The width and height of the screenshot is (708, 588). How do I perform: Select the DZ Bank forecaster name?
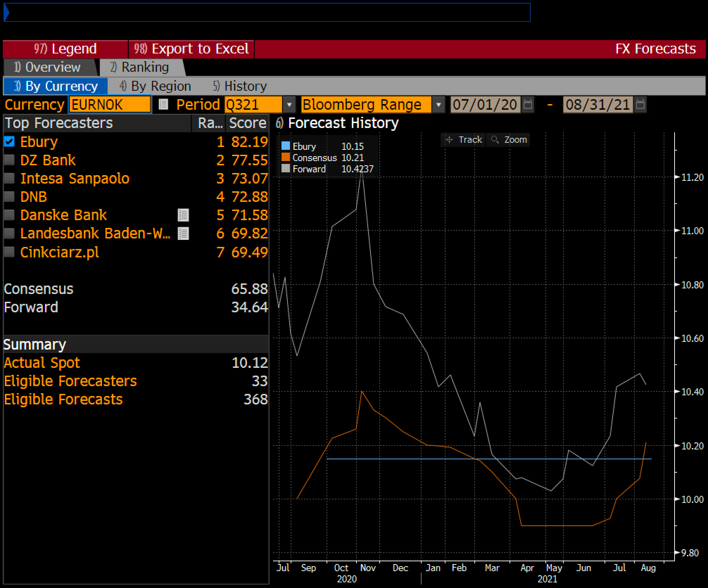[x=48, y=160]
